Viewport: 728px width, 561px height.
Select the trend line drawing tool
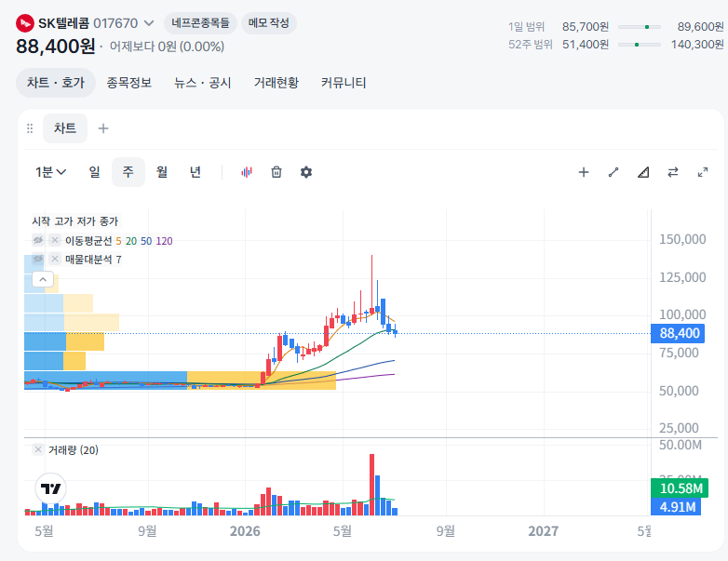(613, 172)
